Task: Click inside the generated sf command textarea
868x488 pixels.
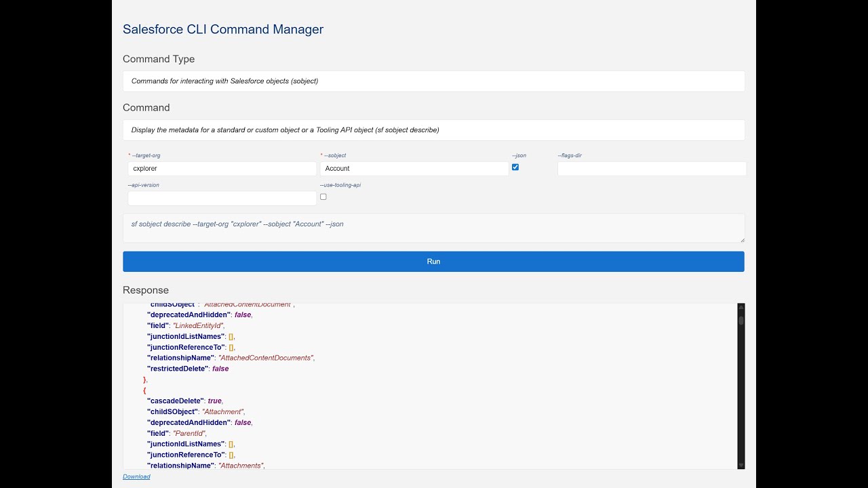Action: point(433,228)
